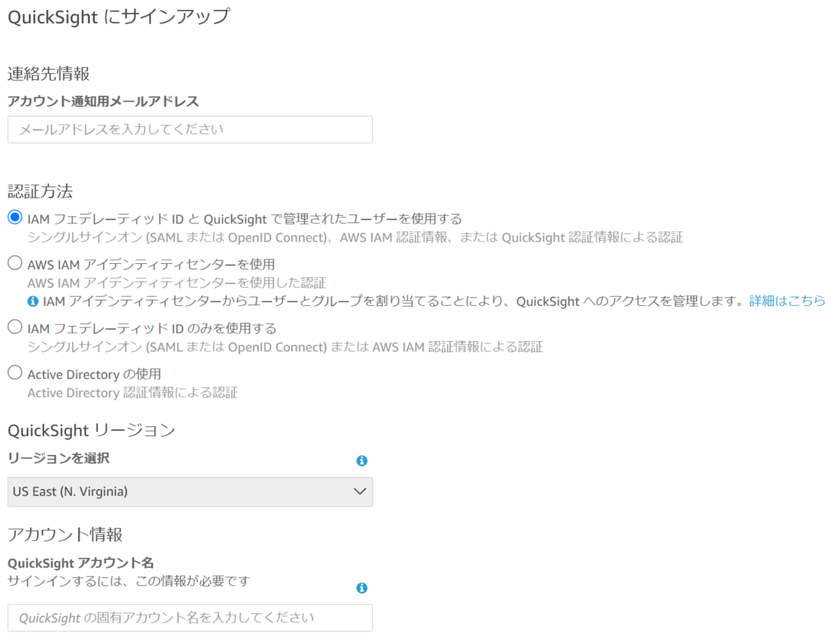Select IAM フェデレーティッド ID と QuickSight radio option

pos(15,218)
